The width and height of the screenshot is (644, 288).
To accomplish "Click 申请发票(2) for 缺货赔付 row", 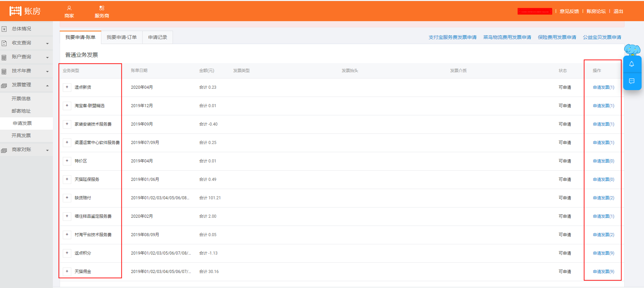I will [603, 198].
